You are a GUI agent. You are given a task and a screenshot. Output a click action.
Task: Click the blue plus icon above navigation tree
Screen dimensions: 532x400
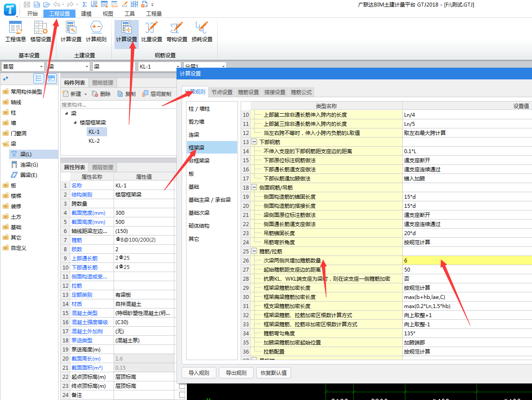(x=6, y=79)
